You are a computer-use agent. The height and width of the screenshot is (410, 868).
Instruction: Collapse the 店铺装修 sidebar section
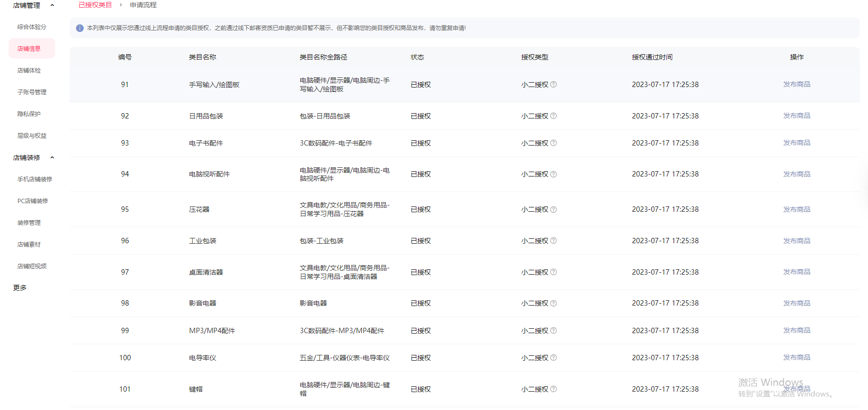point(52,158)
